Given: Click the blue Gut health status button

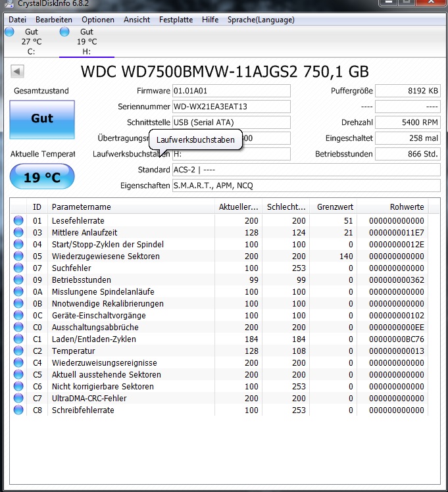Looking at the screenshot, I should (x=42, y=119).
